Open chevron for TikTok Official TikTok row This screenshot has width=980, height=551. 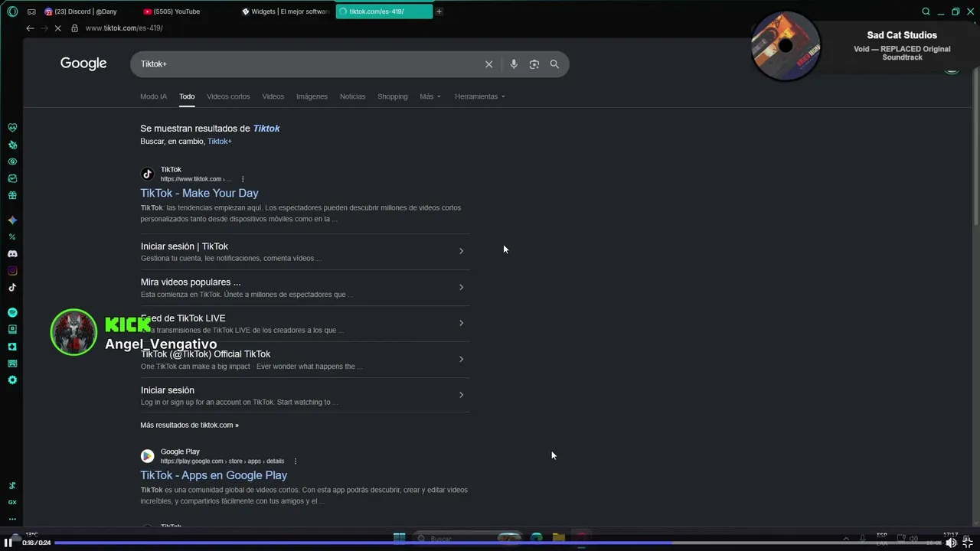coord(461,359)
